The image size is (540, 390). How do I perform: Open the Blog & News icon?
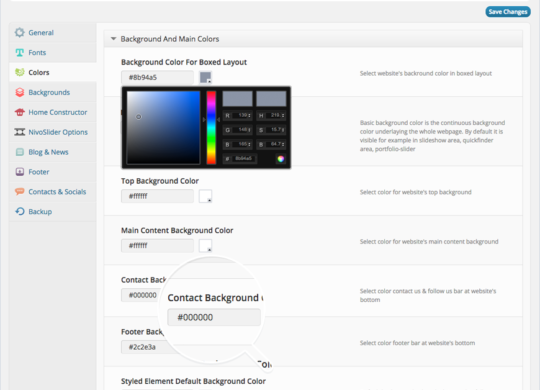click(20, 152)
